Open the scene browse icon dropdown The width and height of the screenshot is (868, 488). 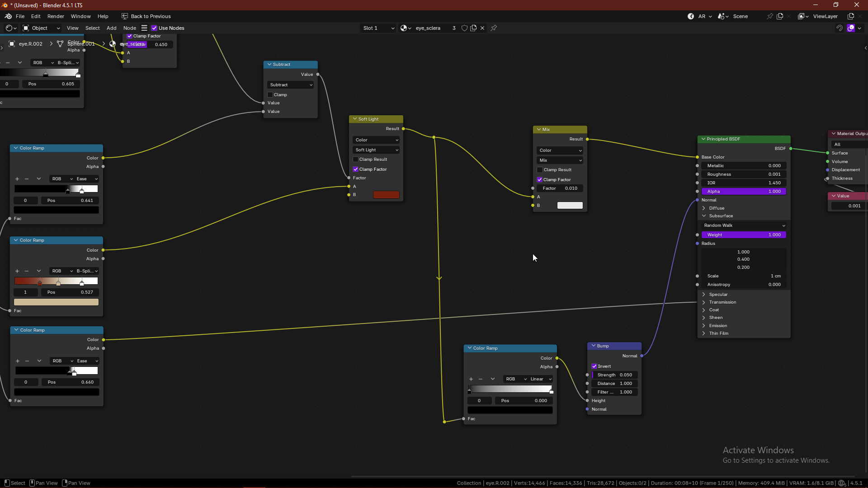click(723, 16)
